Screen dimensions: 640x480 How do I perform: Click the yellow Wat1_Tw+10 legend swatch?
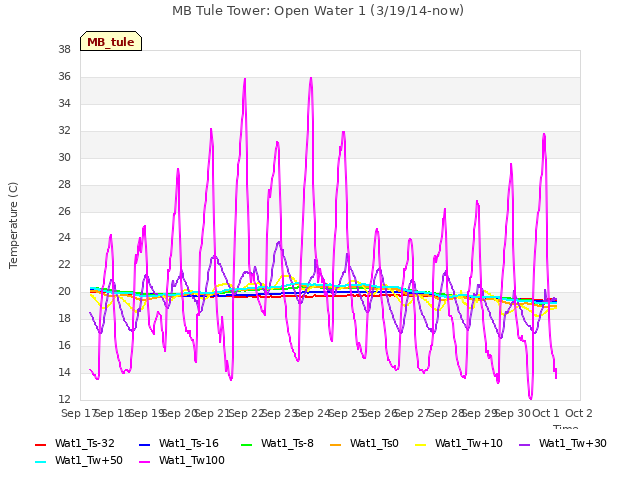pos(420,444)
